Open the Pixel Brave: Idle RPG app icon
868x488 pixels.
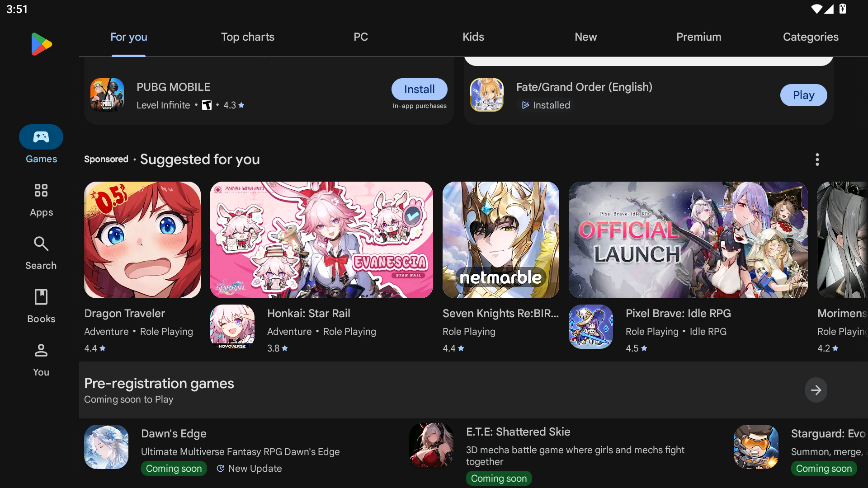point(591,327)
